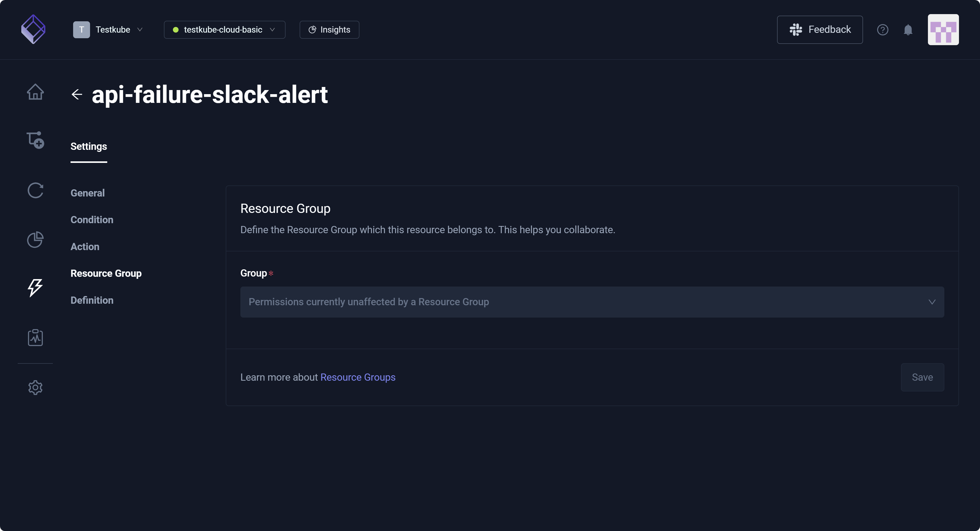Open the testkube-cloud-basic environment dropdown
Viewport: 980px width, 531px height.
pyautogui.click(x=224, y=29)
